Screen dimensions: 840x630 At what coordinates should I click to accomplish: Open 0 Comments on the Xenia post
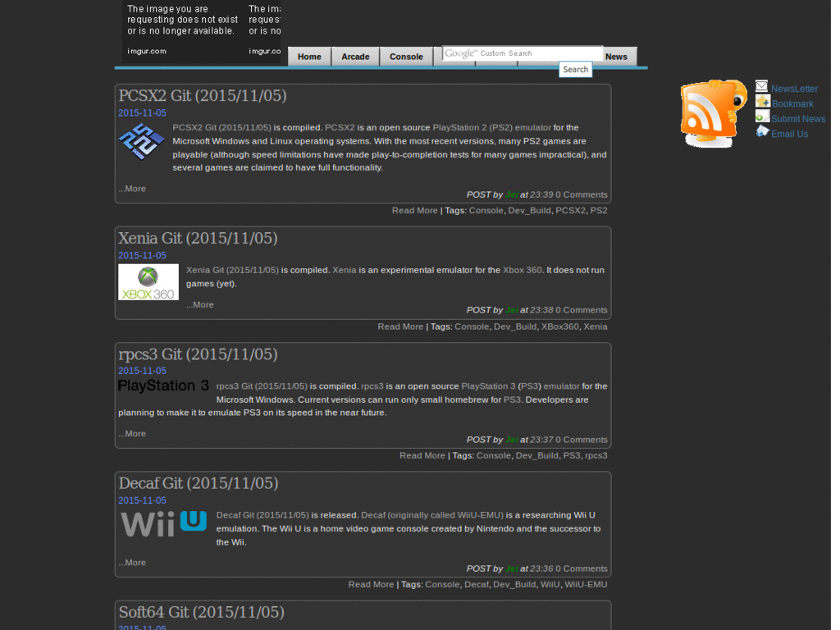pyautogui.click(x=582, y=310)
